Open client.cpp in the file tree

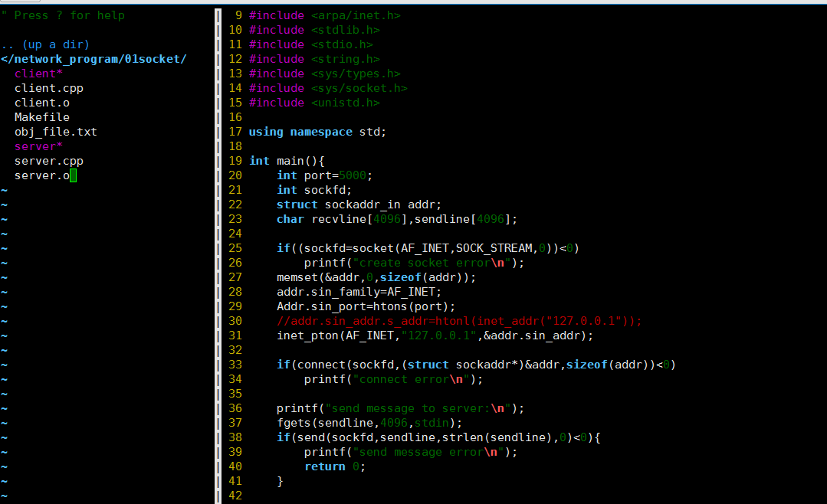point(49,89)
